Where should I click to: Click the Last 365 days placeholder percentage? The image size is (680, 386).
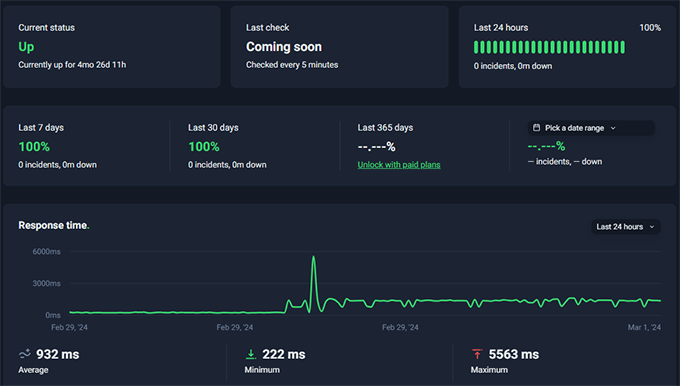(376, 147)
